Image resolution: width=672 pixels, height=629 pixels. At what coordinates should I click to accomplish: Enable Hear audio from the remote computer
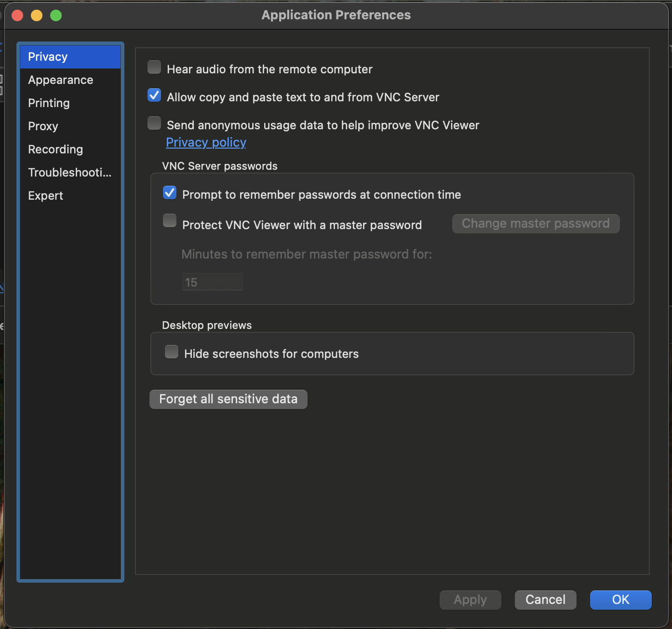(x=154, y=67)
